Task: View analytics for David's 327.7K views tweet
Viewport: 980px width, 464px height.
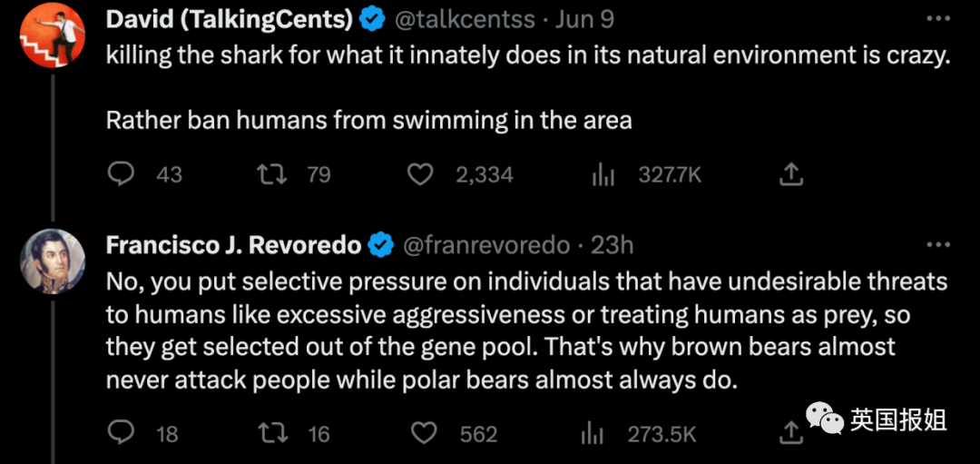Action: [x=603, y=174]
